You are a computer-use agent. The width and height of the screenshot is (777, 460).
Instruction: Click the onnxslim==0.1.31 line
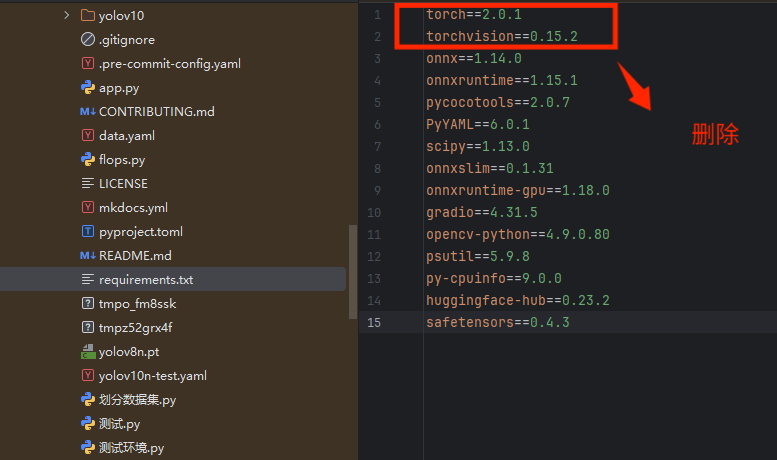pyautogui.click(x=490, y=169)
